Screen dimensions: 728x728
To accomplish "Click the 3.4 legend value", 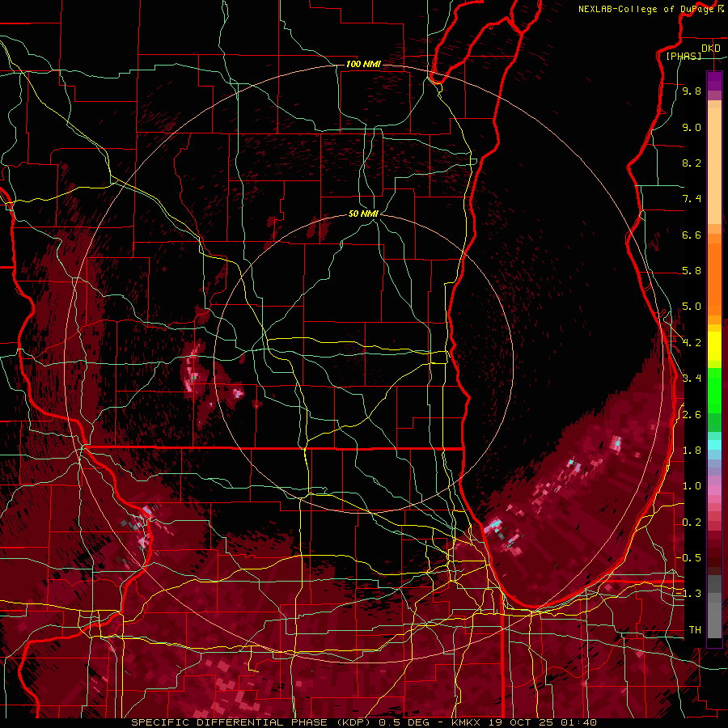I will [692, 379].
